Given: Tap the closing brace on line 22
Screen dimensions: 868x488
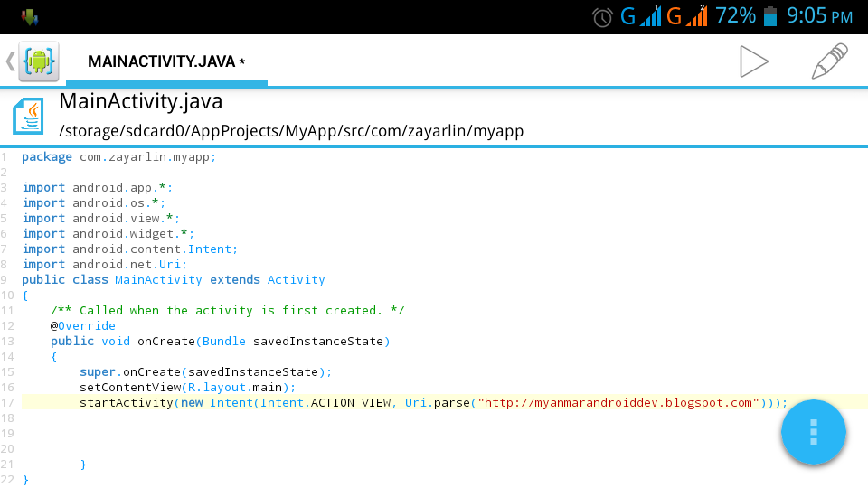Looking at the screenshot, I should click(25, 480).
